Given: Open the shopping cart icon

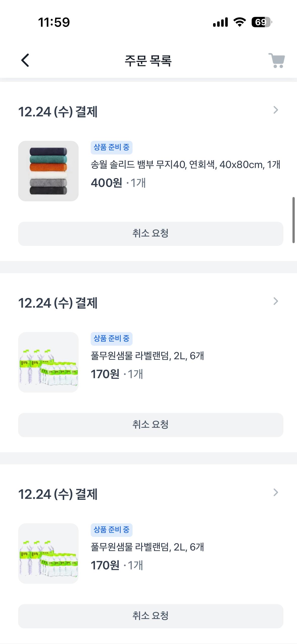Looking at the screenshot, I should pyautogui.click(x=277, y=60).
